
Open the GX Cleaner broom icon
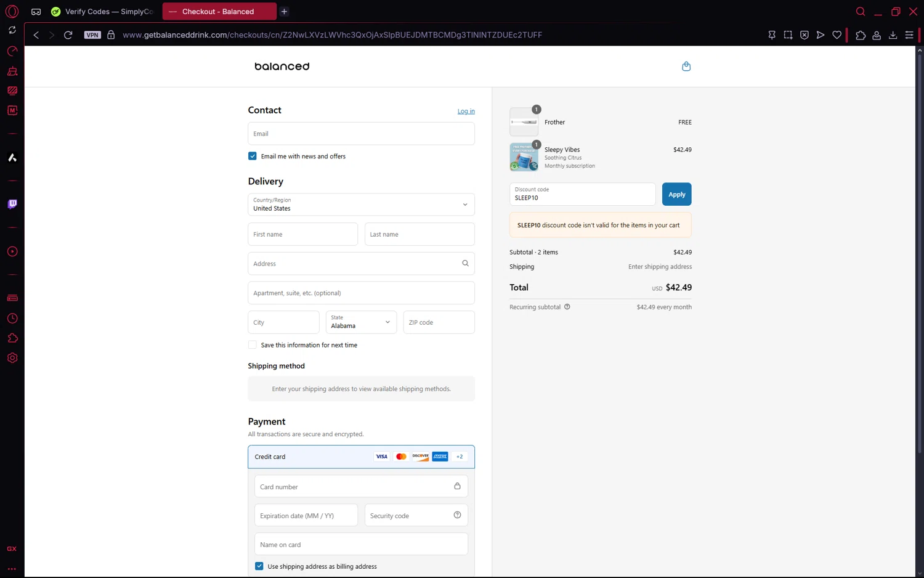coord(12,71)
